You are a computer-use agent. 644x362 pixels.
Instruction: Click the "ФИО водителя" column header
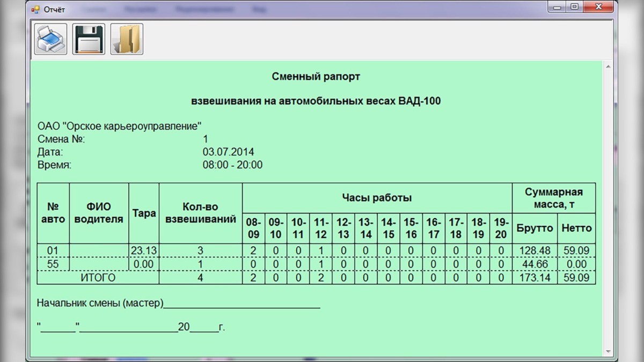tap(99, 213)
